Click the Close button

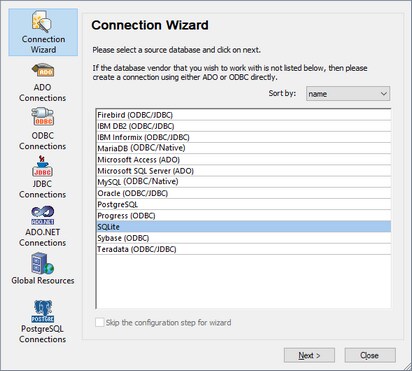pyautogui.click(x=370, y=355)
